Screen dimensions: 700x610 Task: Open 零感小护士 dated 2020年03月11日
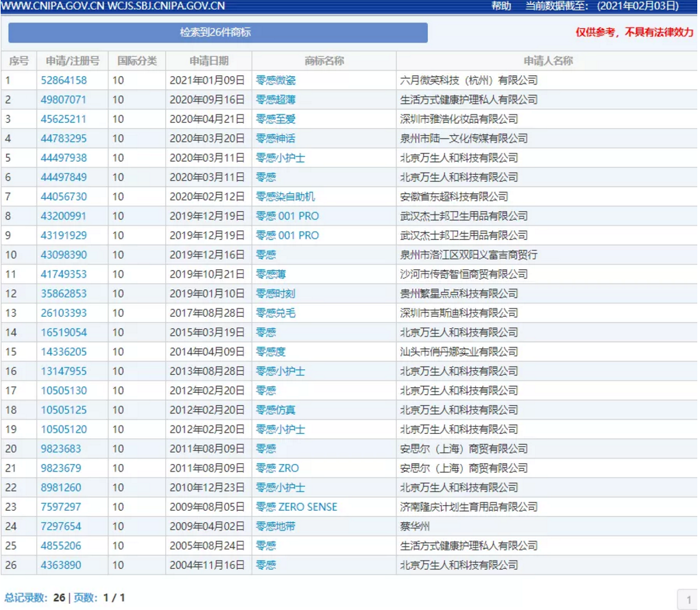coord(280,158)
